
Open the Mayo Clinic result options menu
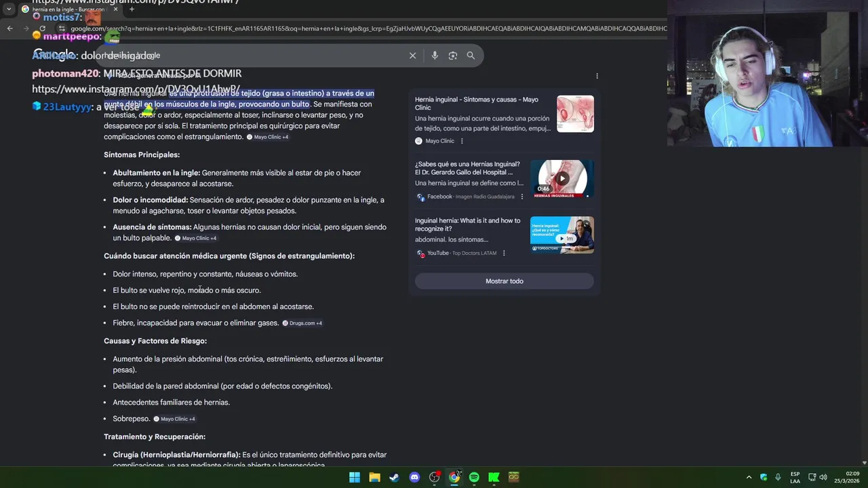tap(462, 141)
